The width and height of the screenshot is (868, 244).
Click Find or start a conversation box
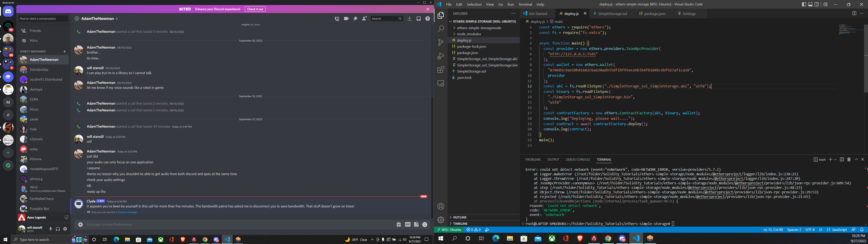[x=43, y=19]
